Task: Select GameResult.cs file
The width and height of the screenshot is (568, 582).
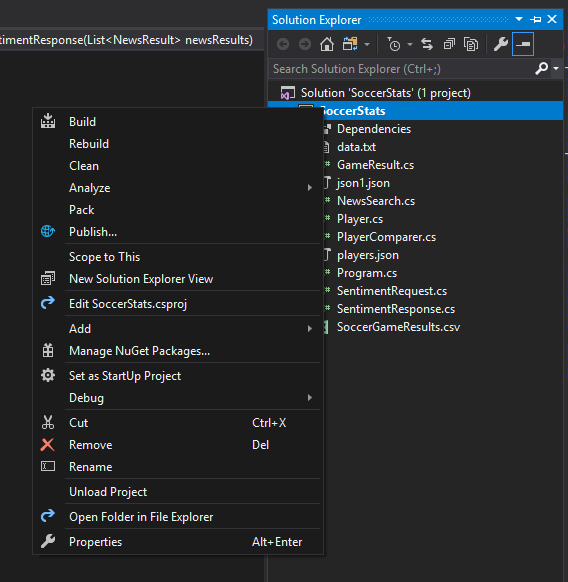Action: 375,165
